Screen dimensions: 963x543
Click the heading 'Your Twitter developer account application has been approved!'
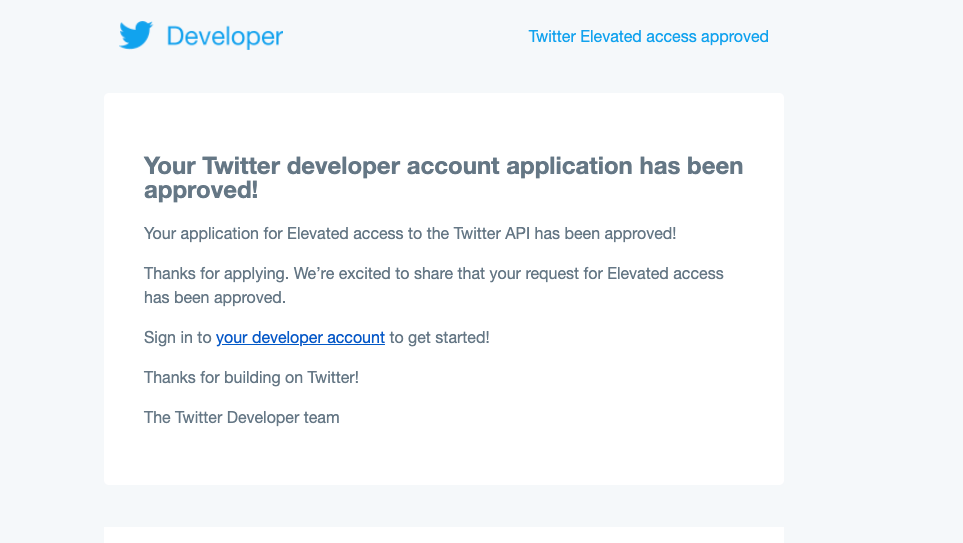tap(443, 178)
